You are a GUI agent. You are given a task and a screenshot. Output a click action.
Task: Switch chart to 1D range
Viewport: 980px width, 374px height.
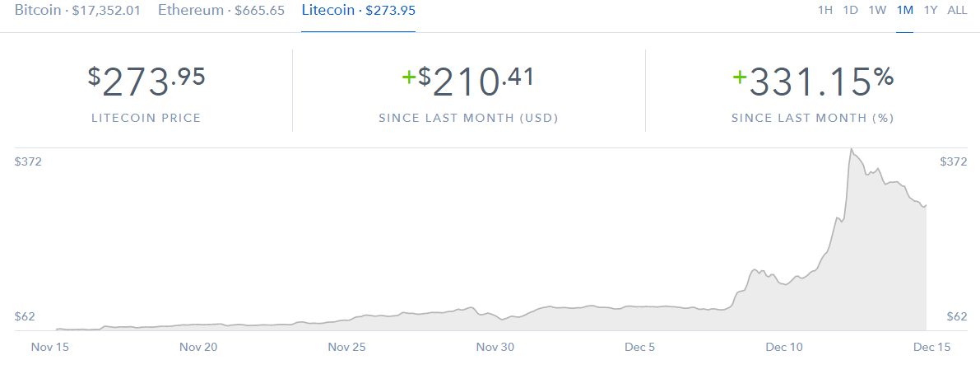851,10
